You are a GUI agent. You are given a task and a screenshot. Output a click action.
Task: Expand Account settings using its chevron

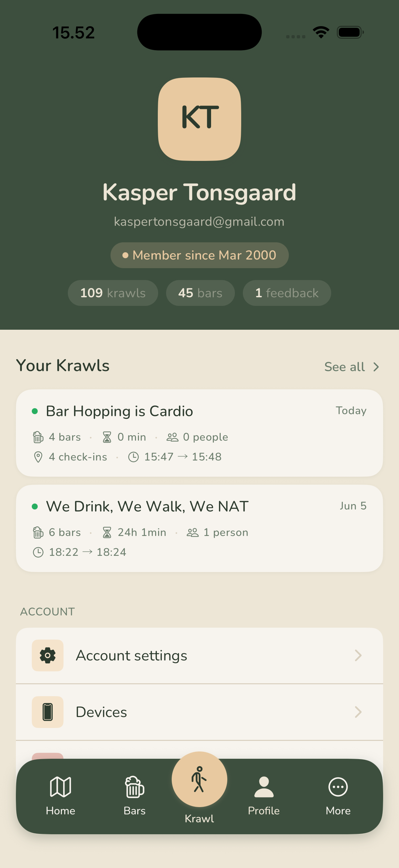[x=358, y=655]
